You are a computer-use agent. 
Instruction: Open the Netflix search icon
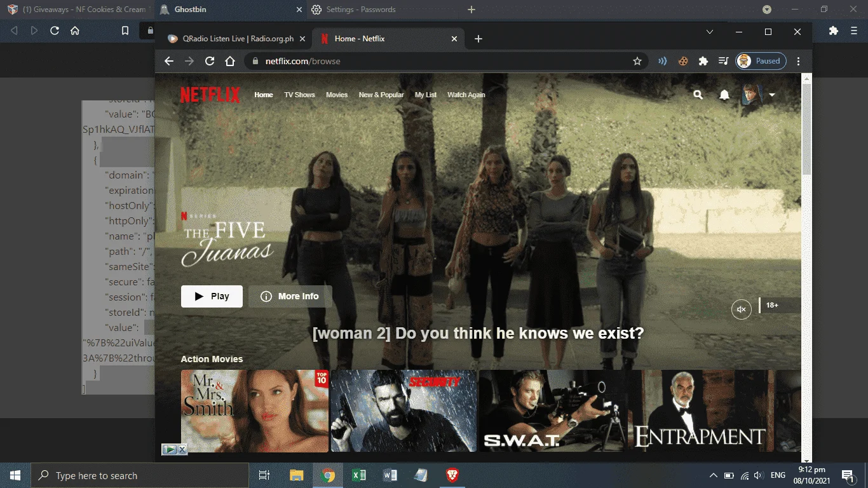coord(698,95)
